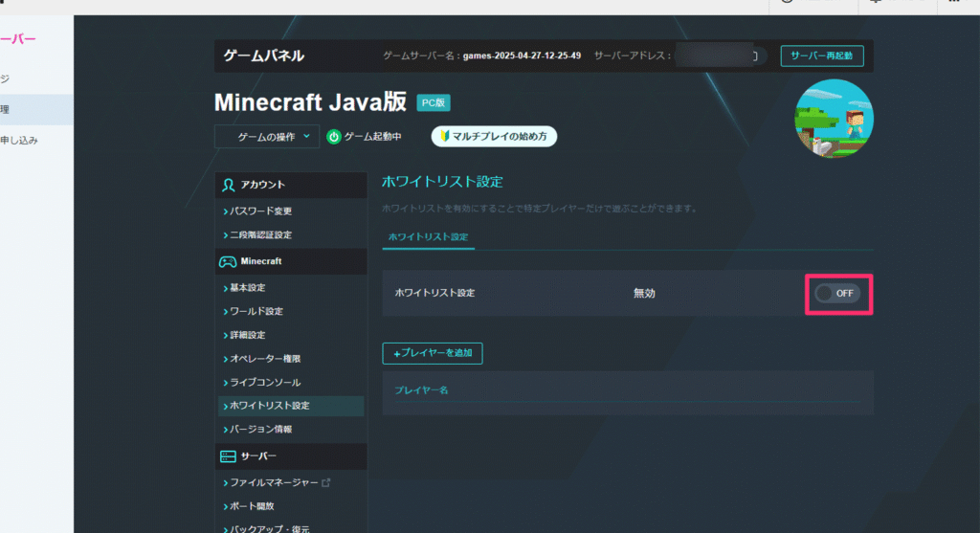Viewport: 980px width, 533px height.
Task: Click the +プレイヤーを追加 button
Action: click(433, 353)
